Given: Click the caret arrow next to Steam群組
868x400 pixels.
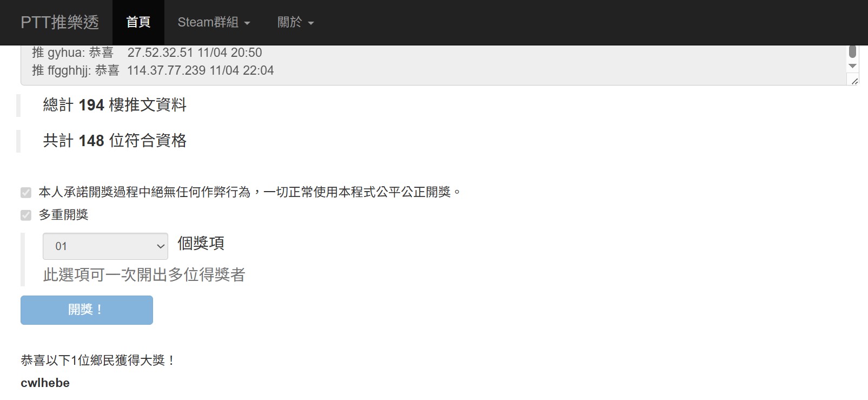Looking at the screenshot, I should 247,23.
